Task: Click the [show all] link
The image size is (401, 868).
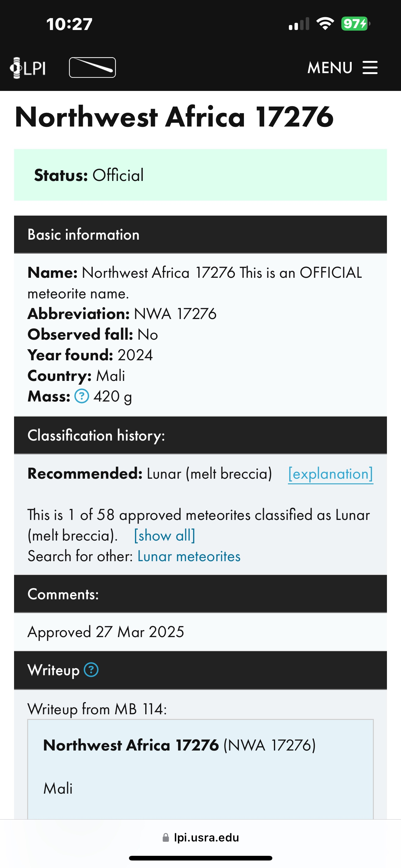Action: [x=164, y=536]
